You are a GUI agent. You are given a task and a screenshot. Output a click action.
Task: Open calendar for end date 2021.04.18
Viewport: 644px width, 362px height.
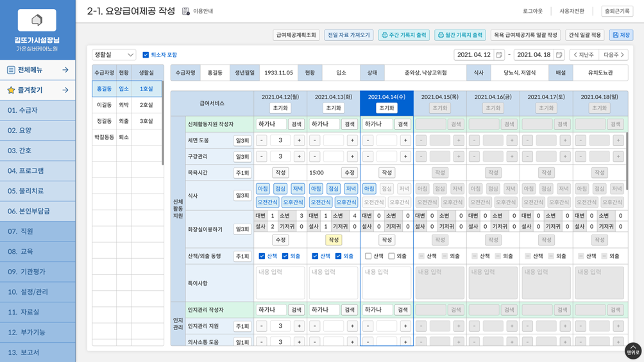(559, 54)
